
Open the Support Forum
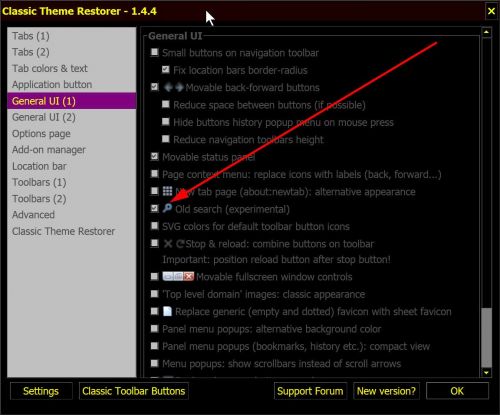[310, 391]
